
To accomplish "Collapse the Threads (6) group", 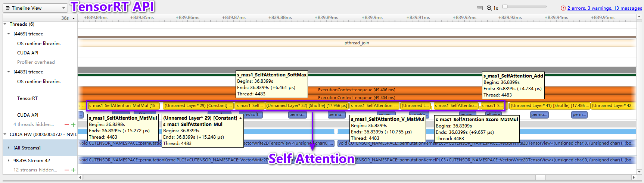I will coord(5,24).
